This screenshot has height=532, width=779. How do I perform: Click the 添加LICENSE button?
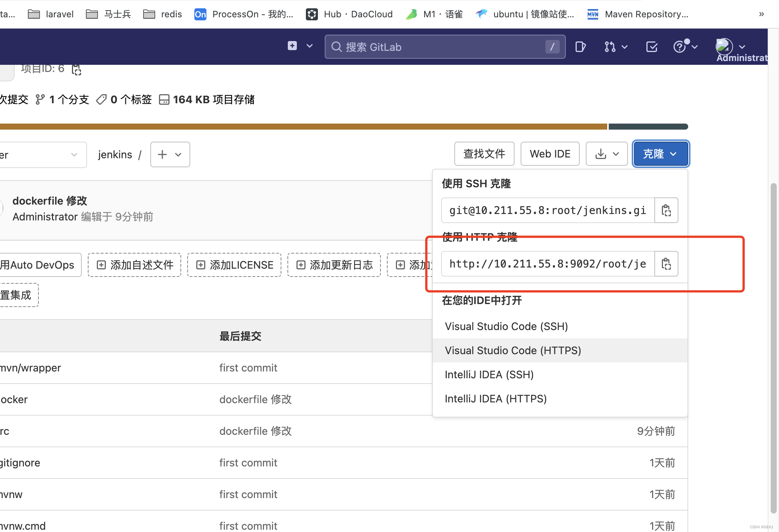[234, 265]
